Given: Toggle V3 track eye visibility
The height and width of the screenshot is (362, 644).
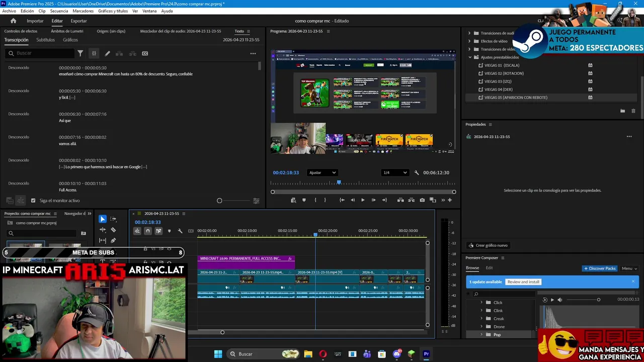Looking at the screenshot, I should [169, 249].
